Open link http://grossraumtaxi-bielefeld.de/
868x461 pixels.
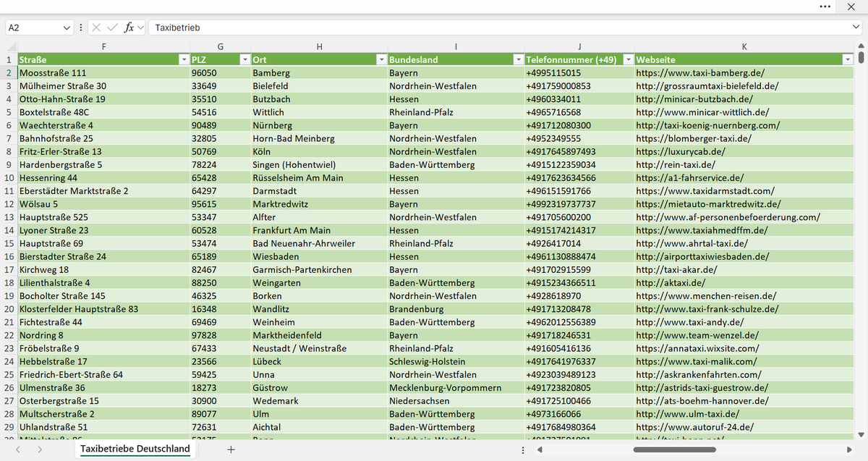point(707,86)
